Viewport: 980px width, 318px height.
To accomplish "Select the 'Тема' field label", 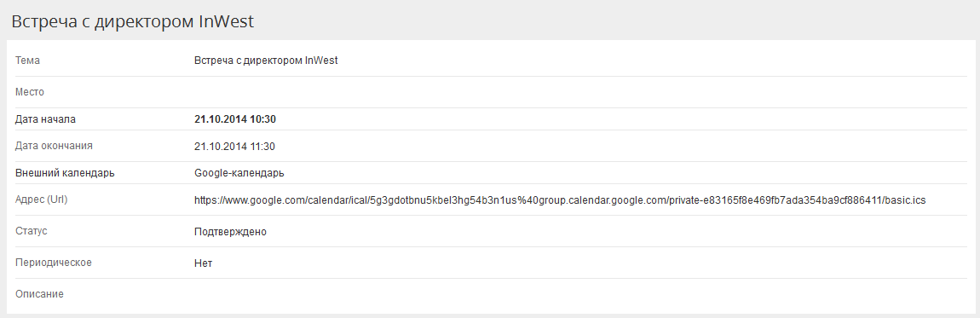I will (x=27, y=61).
